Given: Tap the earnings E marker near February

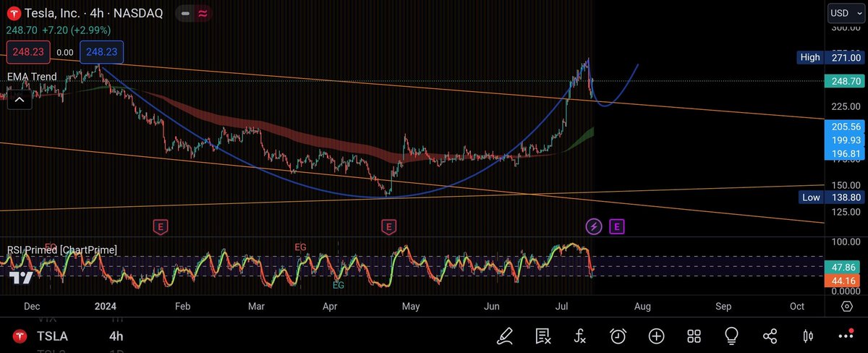Looking at the screenshot, I should (161, 226).
